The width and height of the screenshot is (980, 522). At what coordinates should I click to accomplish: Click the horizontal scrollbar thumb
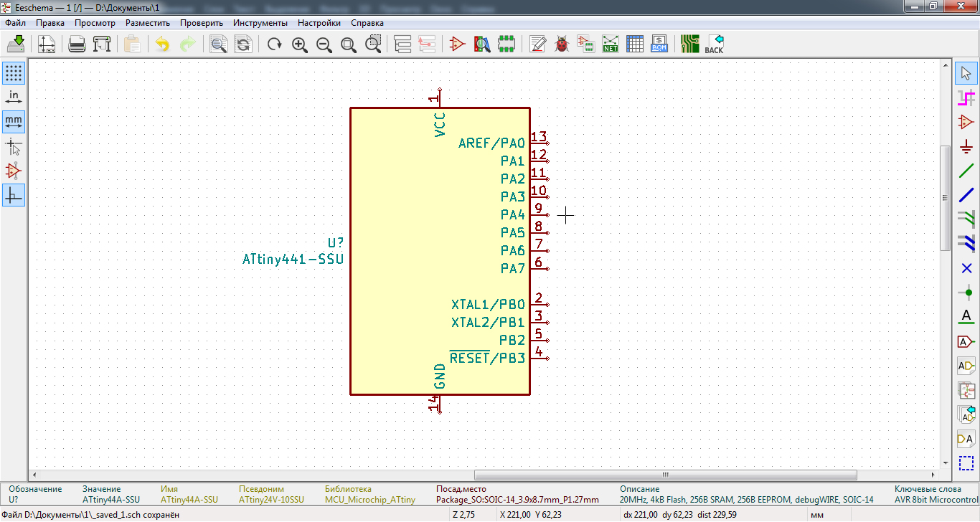pos(666,475)
